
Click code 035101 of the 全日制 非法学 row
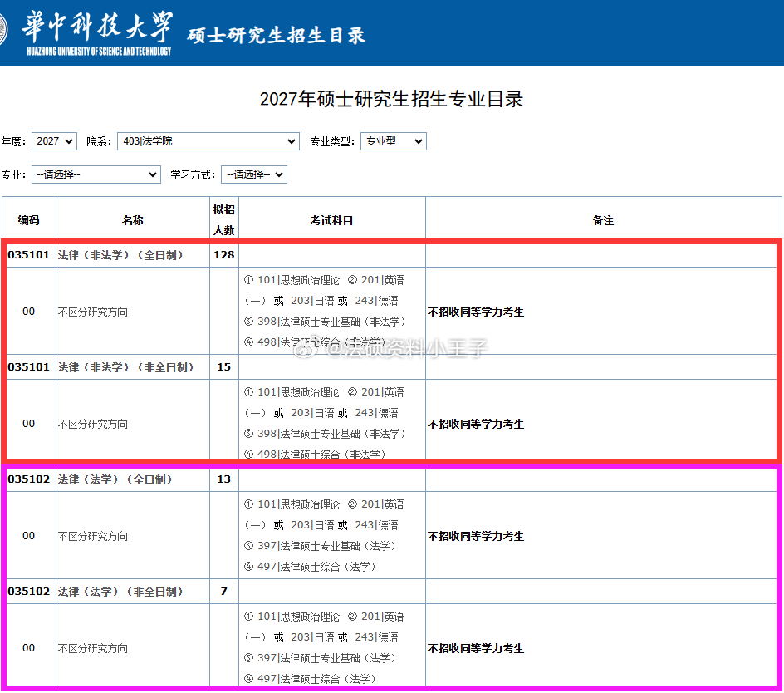[x=29, y=255]
